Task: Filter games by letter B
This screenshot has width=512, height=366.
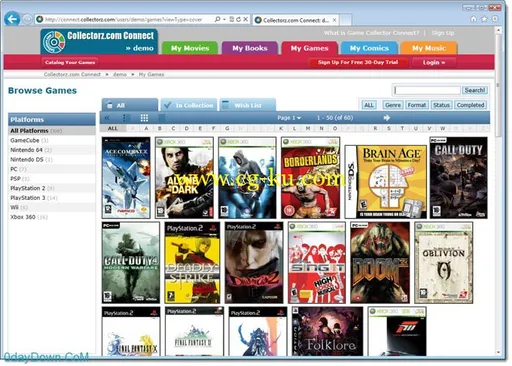Action: 160,128
